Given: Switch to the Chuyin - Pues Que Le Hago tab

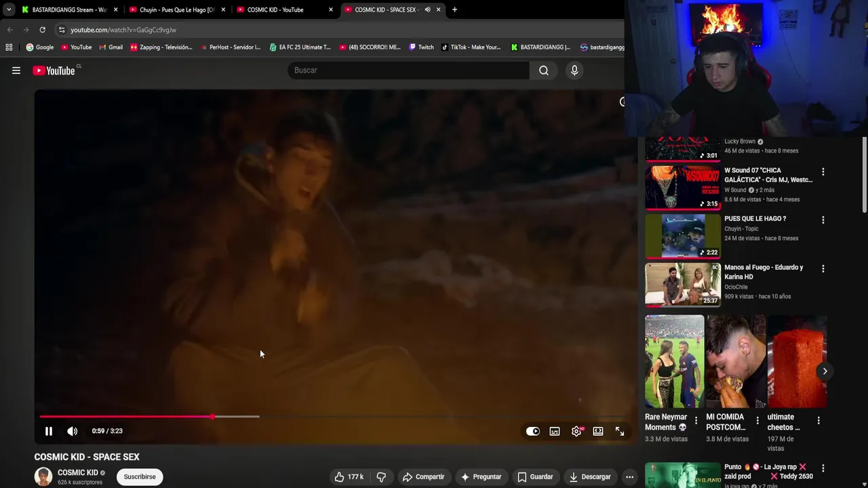Looking at the screenshot, I should pyautogui.click(x=176, y=10).
